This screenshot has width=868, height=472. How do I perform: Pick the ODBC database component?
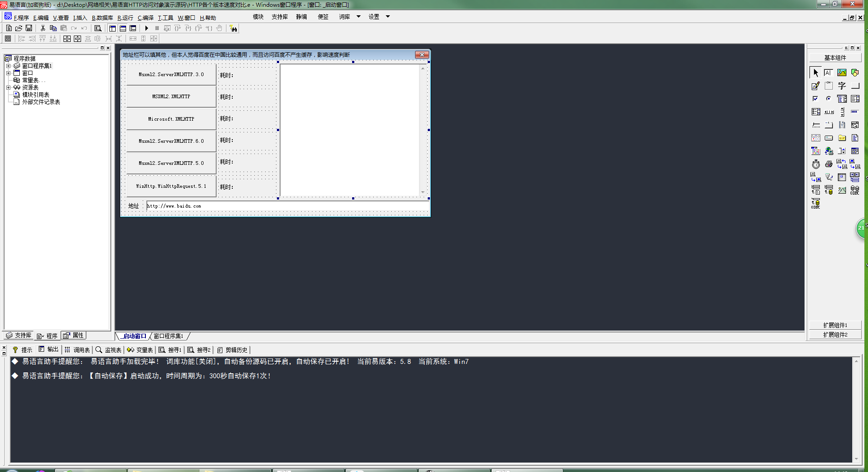855,190
